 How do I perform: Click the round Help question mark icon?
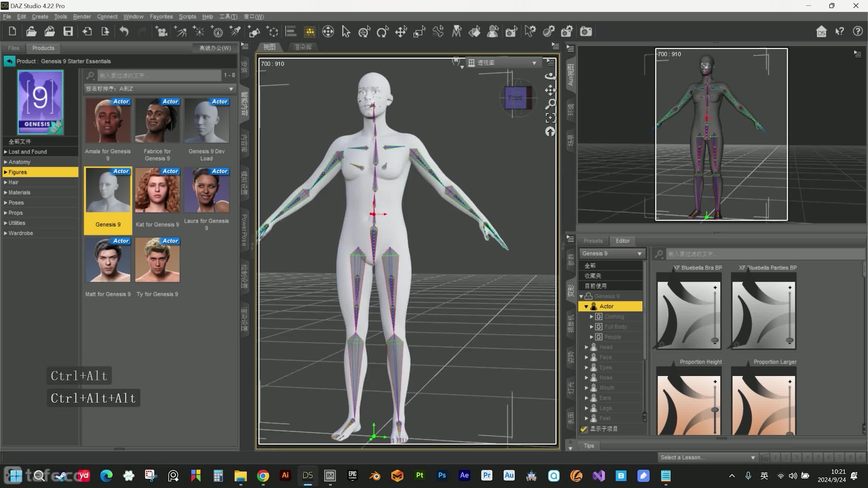pyautogui.click(x=858, y=32)
